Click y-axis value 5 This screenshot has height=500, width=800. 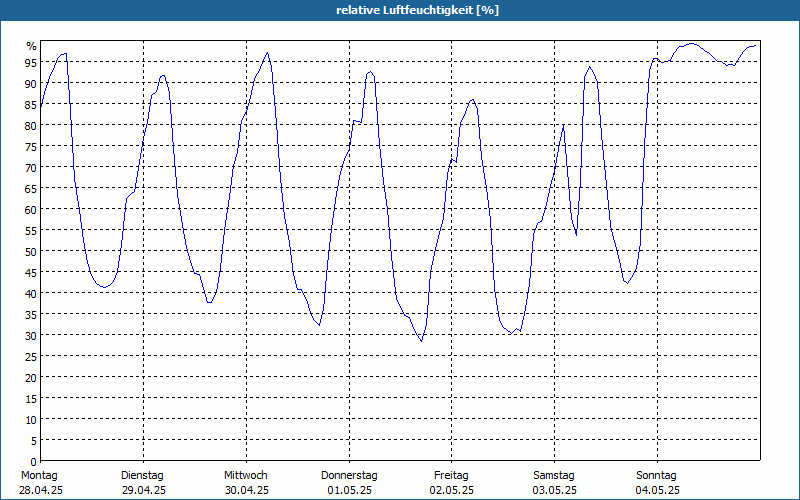tap(34, 441)
